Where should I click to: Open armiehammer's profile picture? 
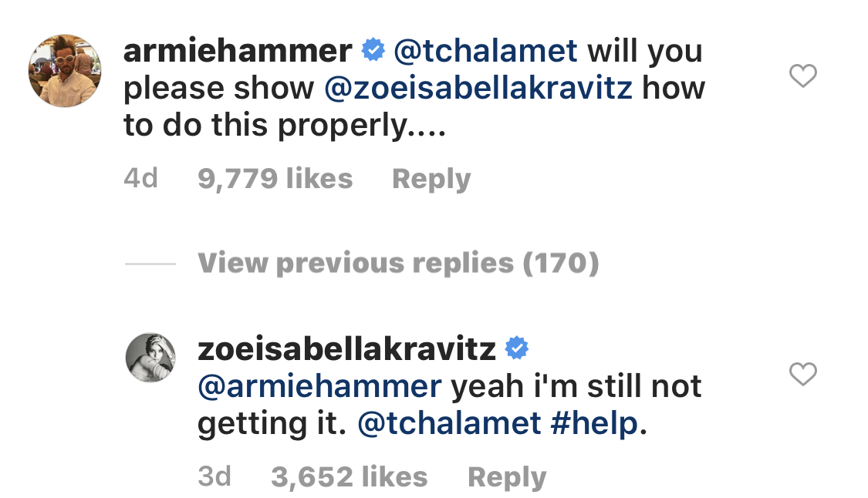(66, 71)
